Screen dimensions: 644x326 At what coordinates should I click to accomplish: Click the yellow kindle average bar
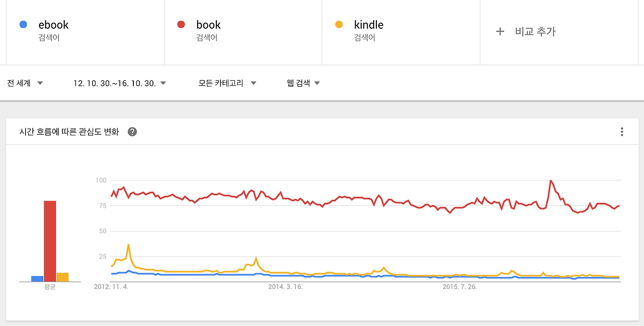click(62, 277)
